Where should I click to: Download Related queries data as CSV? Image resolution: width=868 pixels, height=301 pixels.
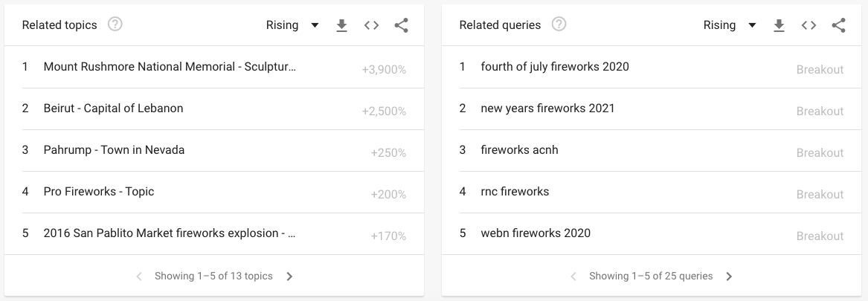[x=779, y=25]
